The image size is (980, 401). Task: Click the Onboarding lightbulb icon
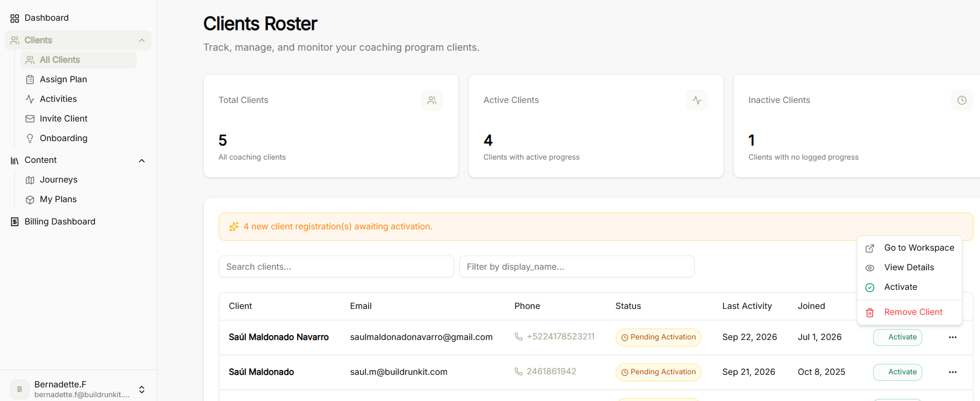pyautogui.click(x=30, y=138)
